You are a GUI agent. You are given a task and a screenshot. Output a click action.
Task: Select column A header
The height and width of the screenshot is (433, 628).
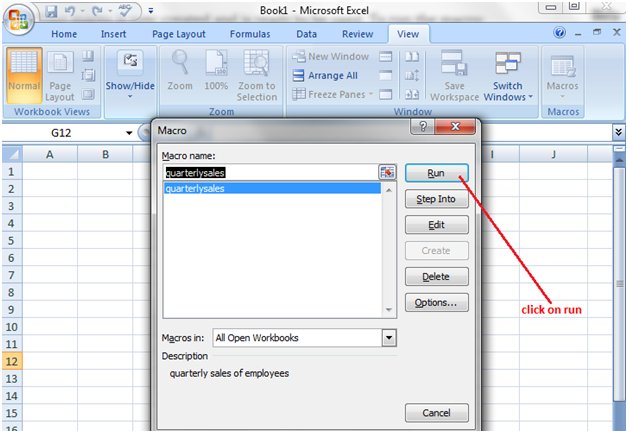(50, 154)
